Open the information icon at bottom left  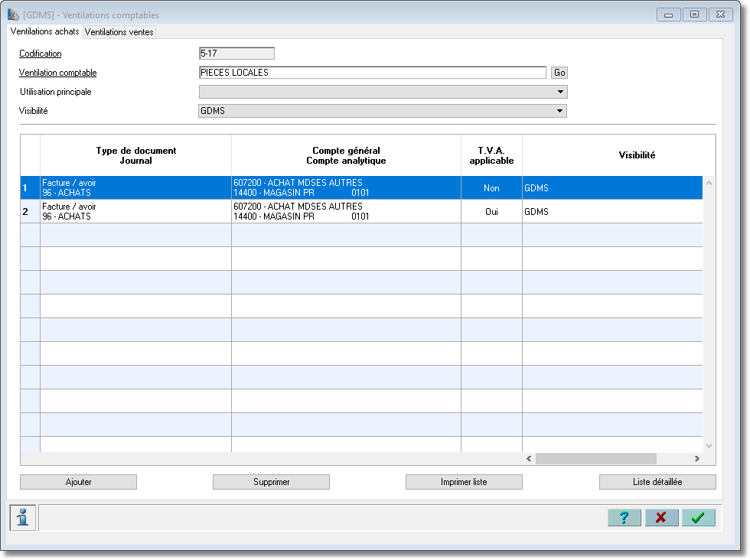(x=22, y=517)
